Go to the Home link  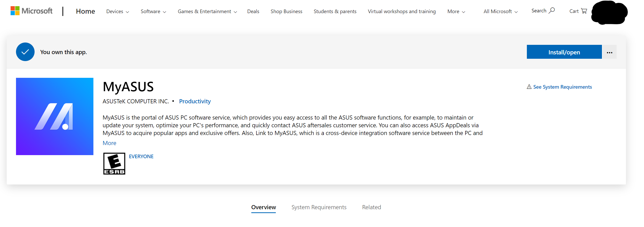click(85, 11)
